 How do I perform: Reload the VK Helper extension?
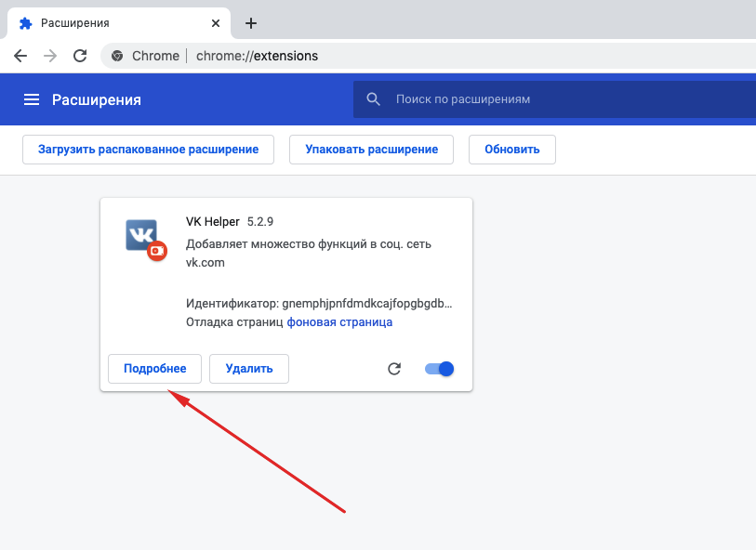pos(394,369)
